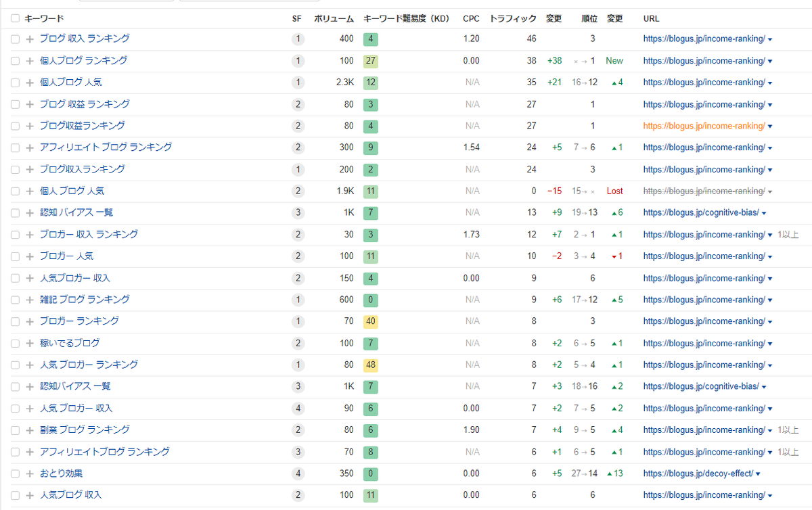
Task: Click the plus icon beside ブログ収入ランキング
Action: coord(30,169)
